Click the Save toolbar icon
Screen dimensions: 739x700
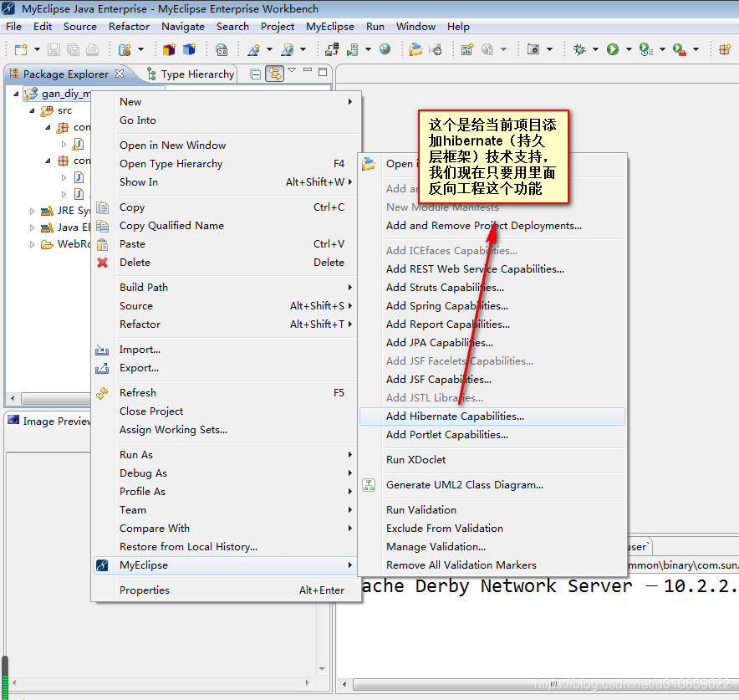click(x=54, y=49)
